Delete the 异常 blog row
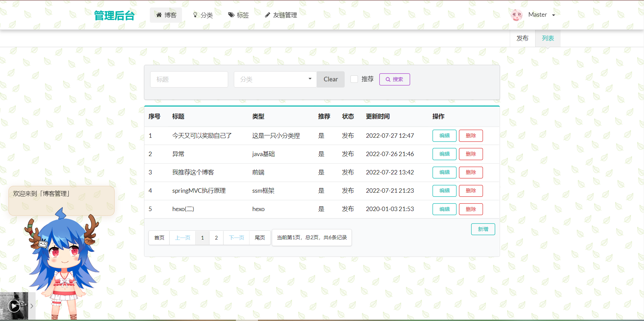This screenshot has width=644, height=321. [471, 154]
